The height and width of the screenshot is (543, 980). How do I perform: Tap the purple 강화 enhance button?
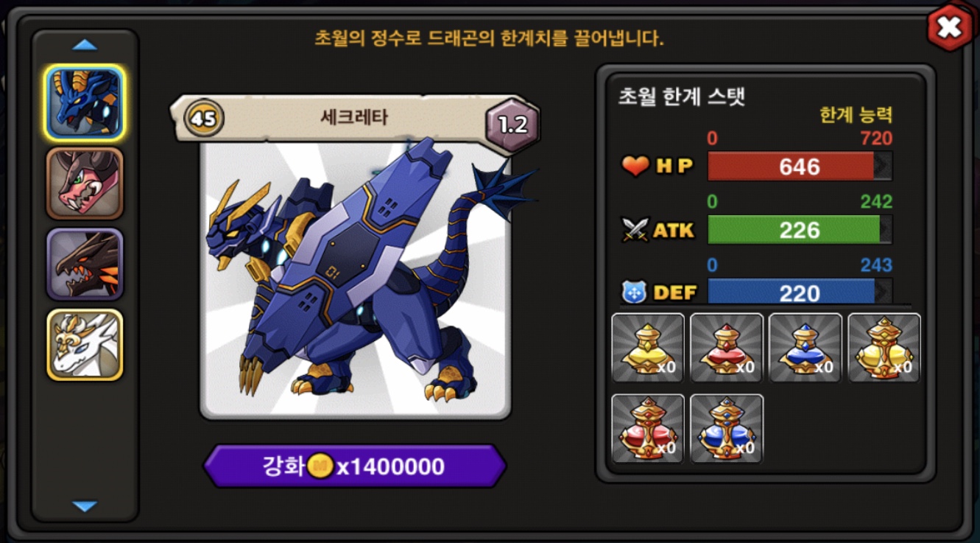[x=355, y=466]
